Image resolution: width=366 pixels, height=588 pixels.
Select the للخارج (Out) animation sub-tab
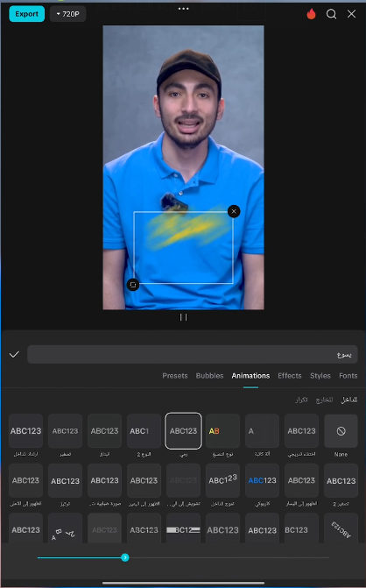click(324, 400)
